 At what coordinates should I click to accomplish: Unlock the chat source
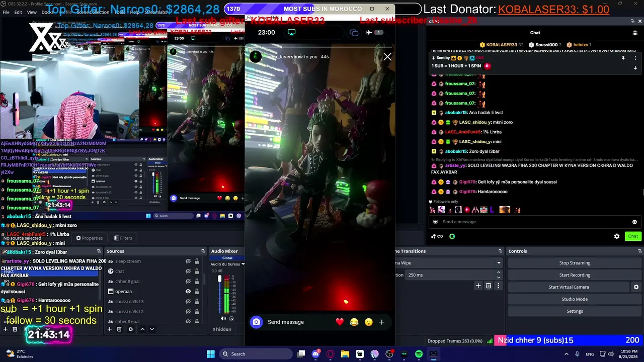pos(197,271)
